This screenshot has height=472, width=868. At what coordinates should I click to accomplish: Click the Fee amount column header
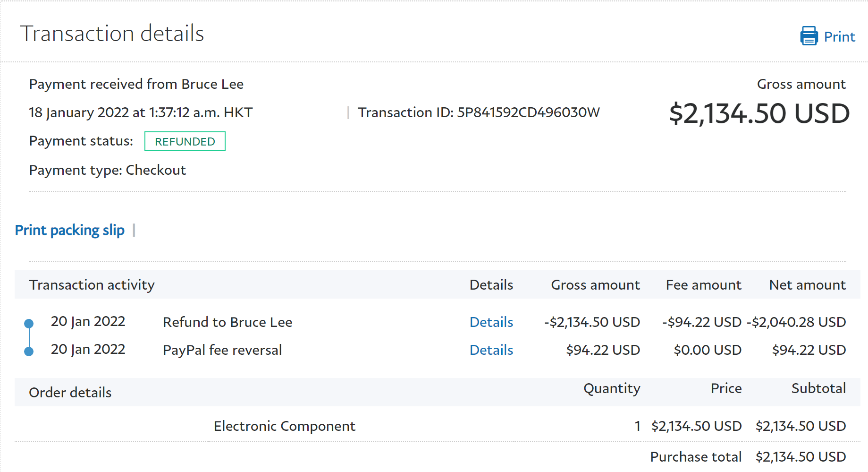(x=703, y=285)
